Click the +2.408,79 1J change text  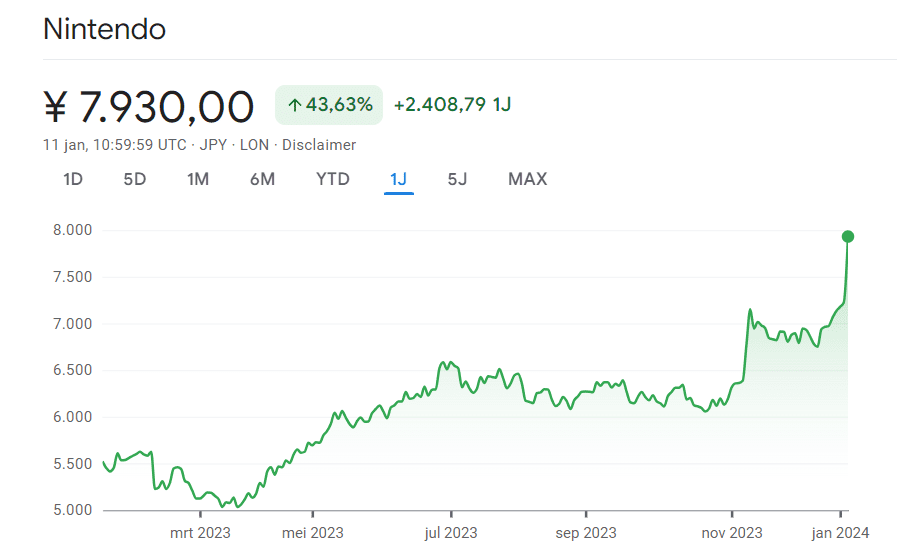pos(452,105)
